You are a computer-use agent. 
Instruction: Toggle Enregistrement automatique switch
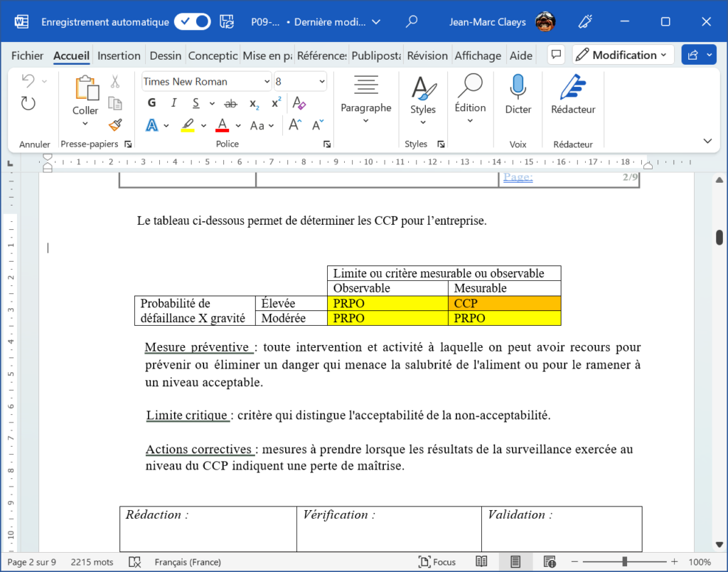(193, 22)
